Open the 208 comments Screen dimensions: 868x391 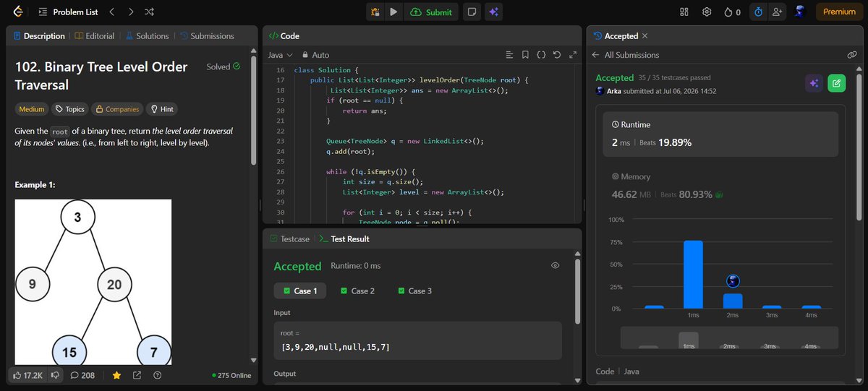[x=82, y=375]
